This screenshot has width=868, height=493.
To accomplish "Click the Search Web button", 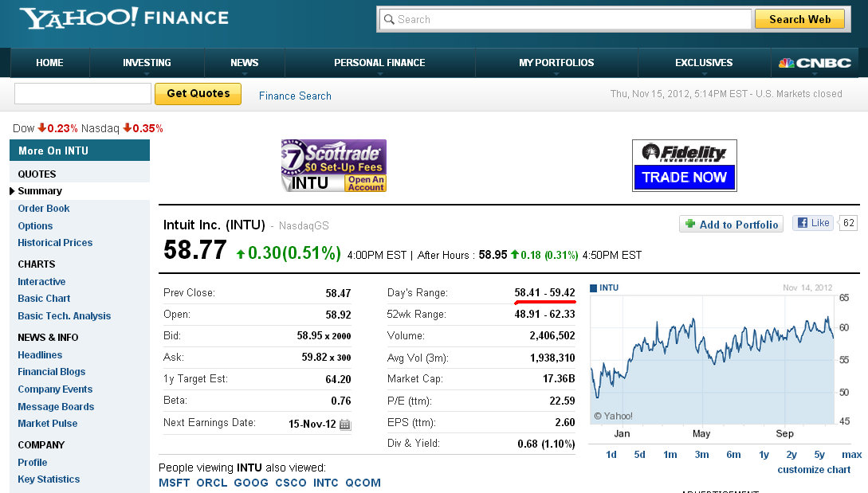I will coord(800,19).
